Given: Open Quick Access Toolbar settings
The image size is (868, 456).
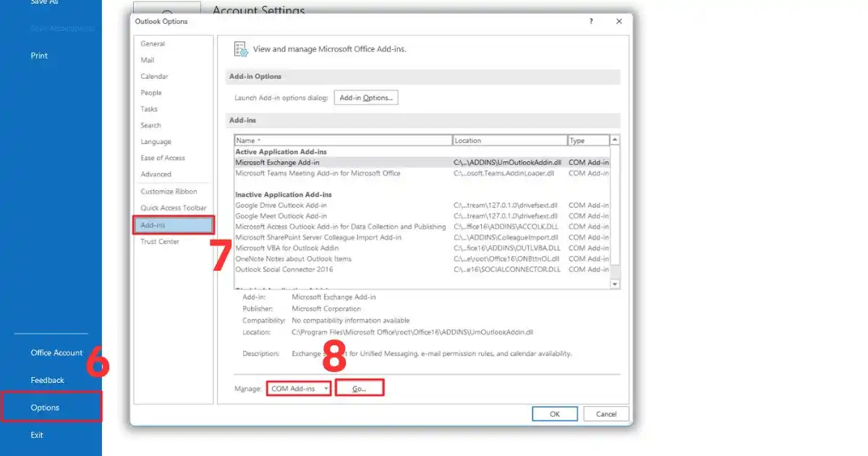Looking at the screenshot, I should click(174, 208).
